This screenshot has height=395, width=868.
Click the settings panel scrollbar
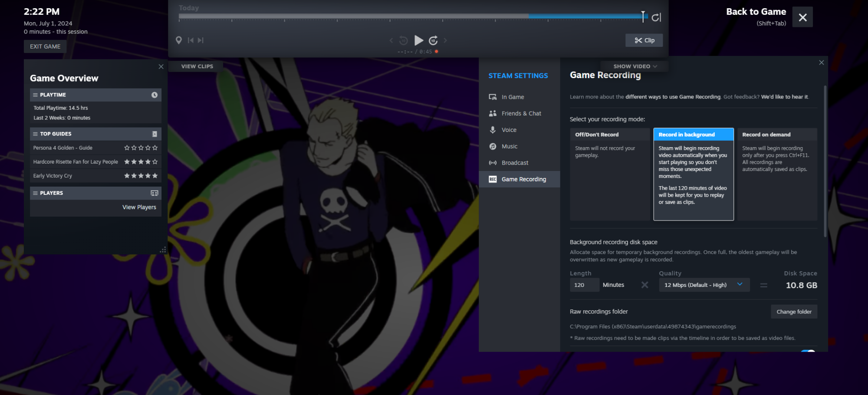[825, 161]
